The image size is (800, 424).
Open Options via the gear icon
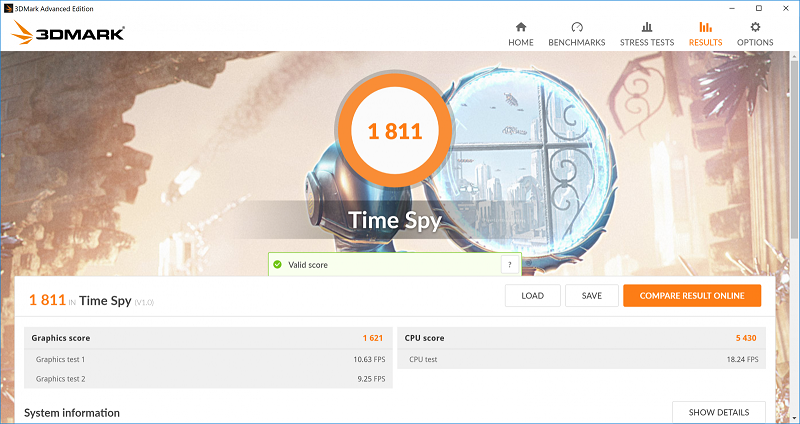click(x=755, y=33)
